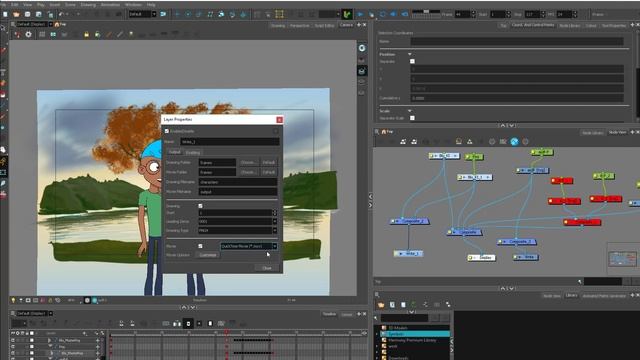The width and height of the screenshot is (640, 360).
Task: Click the Start value stepper arrows
Action: tap(275, 213)
